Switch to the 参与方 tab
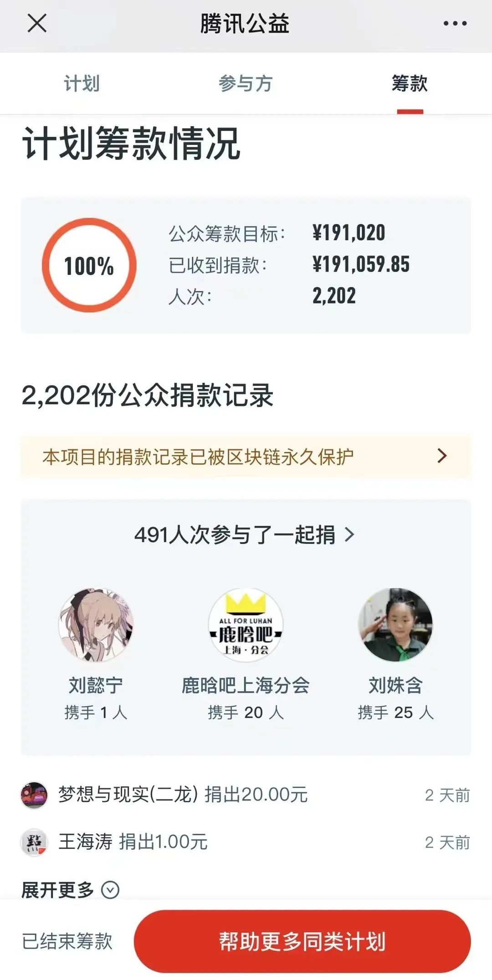492x980 pixels. pos(246,84)
